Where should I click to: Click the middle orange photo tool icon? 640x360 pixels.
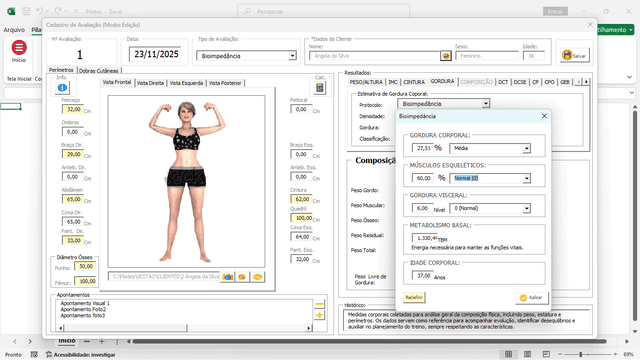pyautogui.click(x=242, y=277)
